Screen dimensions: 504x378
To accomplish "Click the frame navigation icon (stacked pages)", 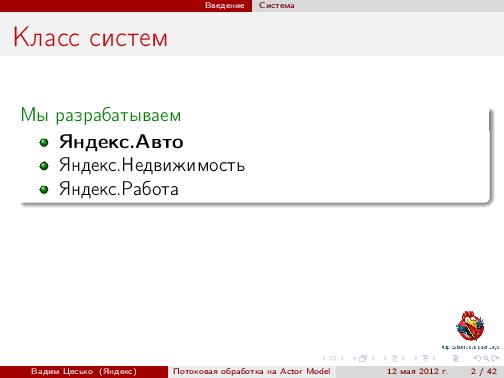I will (363, 358).
